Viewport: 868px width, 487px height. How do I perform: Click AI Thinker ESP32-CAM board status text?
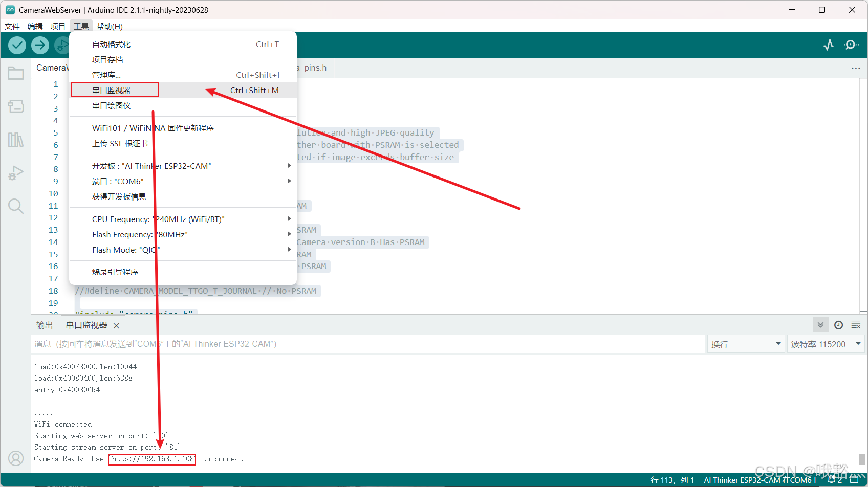761,480
